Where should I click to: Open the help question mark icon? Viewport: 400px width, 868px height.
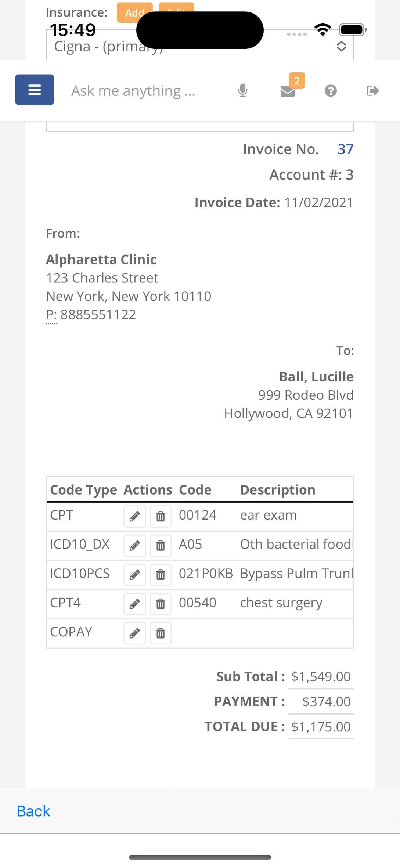(x=331, y=91)
